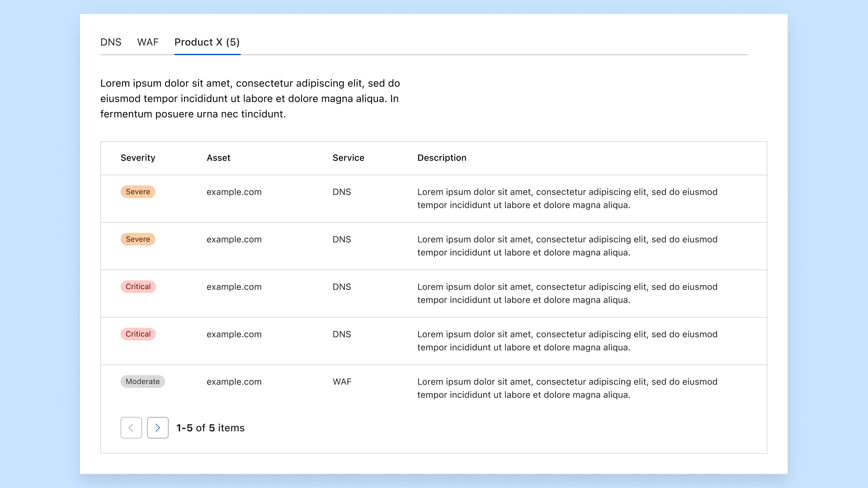
Task: Click the Service column header
Action: [348, 158]
